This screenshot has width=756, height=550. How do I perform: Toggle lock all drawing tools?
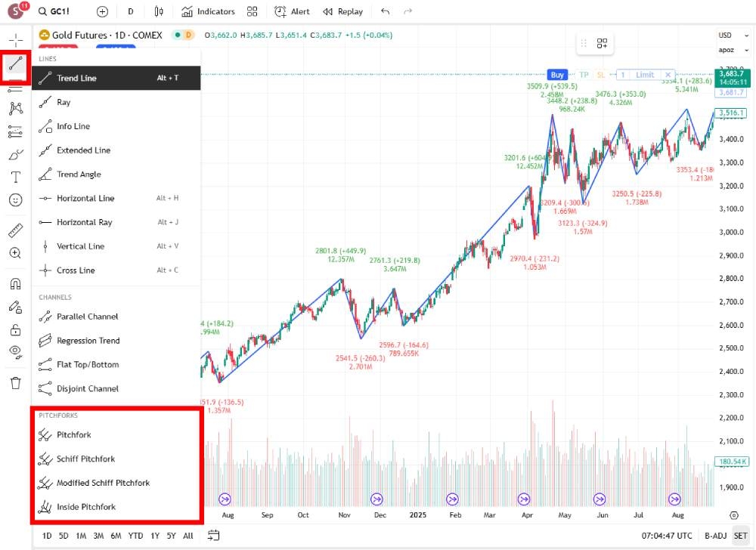(x=15, y=329)
